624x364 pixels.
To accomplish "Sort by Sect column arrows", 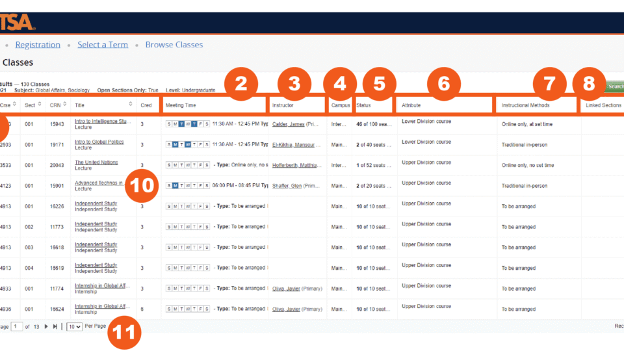I will pos(40,104).
